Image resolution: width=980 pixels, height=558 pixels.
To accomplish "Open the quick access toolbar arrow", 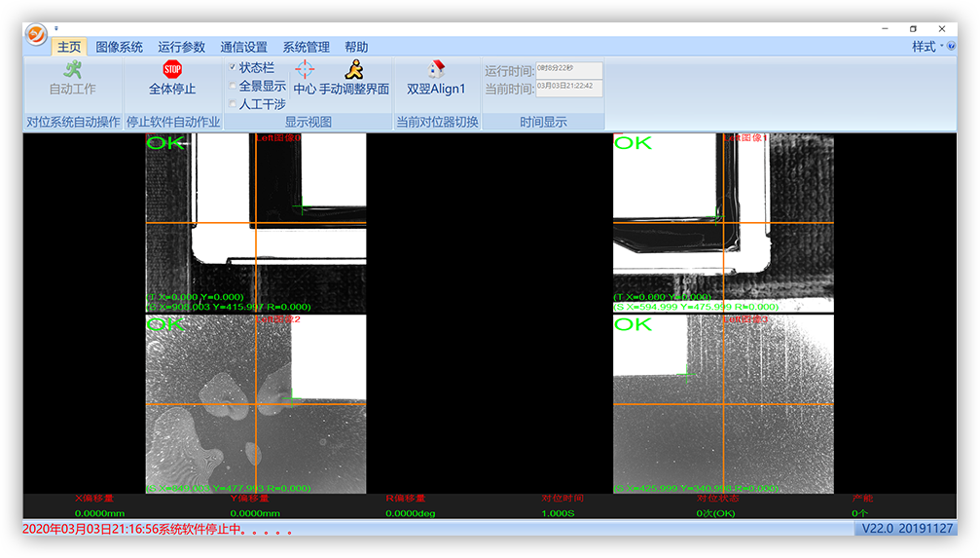I will 56,29.
